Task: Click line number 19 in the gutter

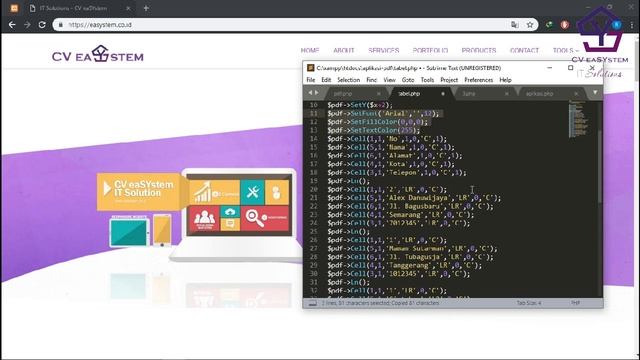Action: point(313,181)
